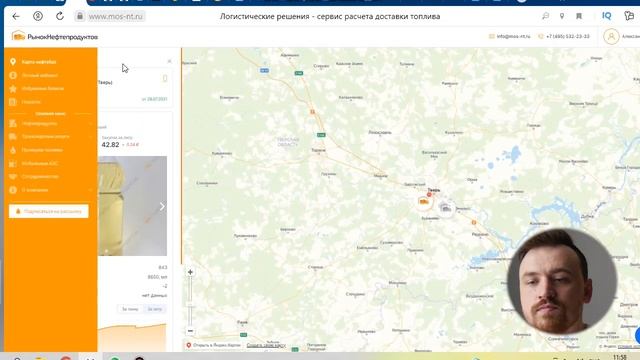Open browser extensions puzzle icon
This screenshot has height=360, width=640.
(629, 16)
